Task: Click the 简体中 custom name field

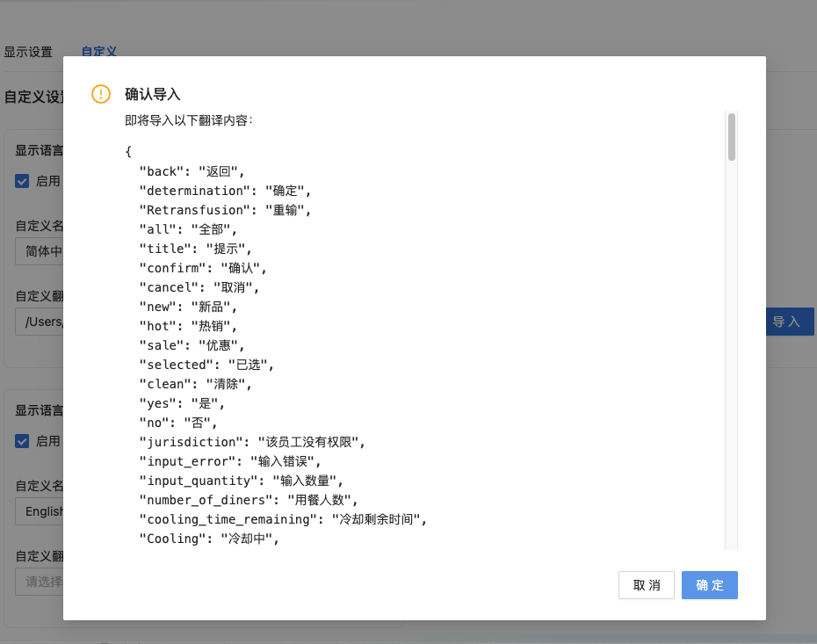Action: pyautogui.click(x=40, y=251)
